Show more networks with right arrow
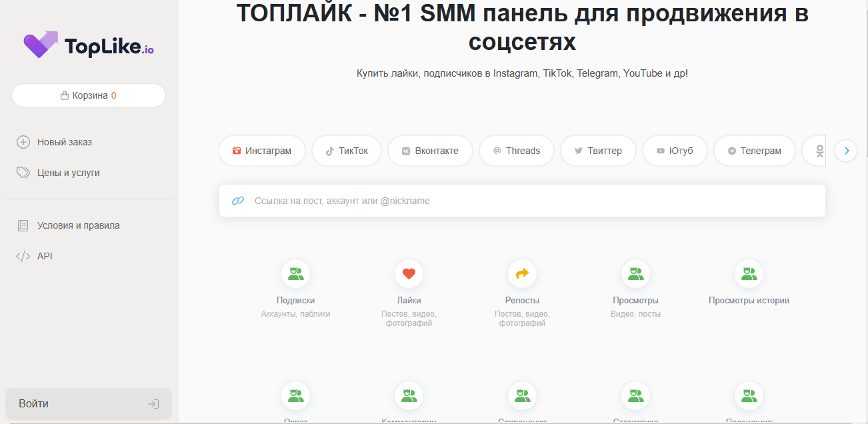This screenshot has height=424, width=868. [846, 151]
